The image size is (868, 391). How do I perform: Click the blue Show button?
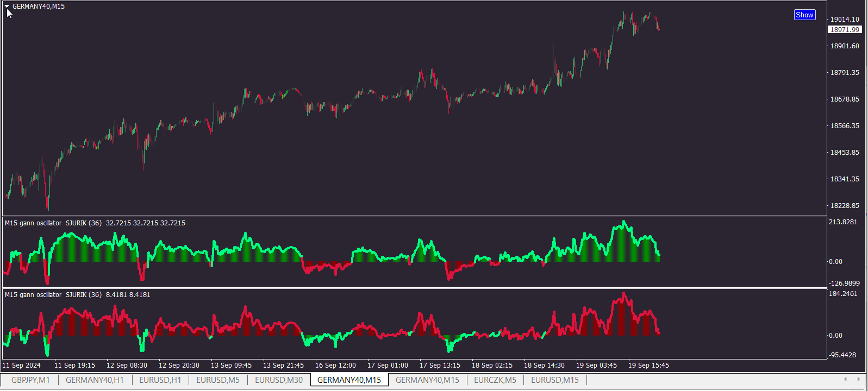click(804, 15)
